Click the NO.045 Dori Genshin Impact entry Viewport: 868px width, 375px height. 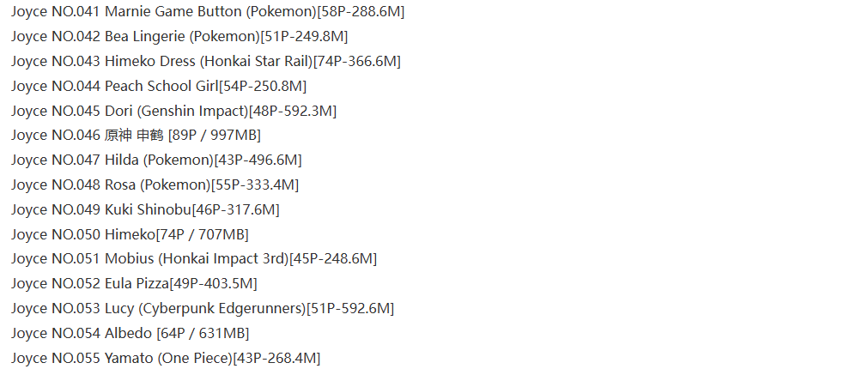[x=173, y=112]
